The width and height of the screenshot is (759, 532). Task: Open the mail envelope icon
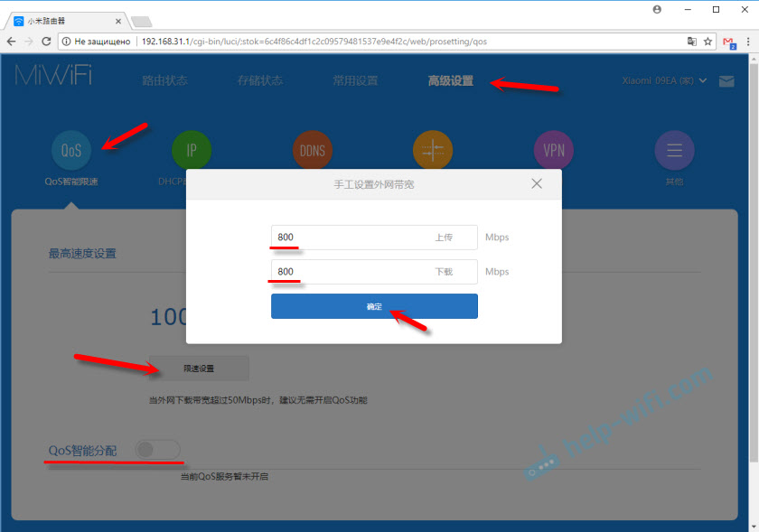pos(726,81)
